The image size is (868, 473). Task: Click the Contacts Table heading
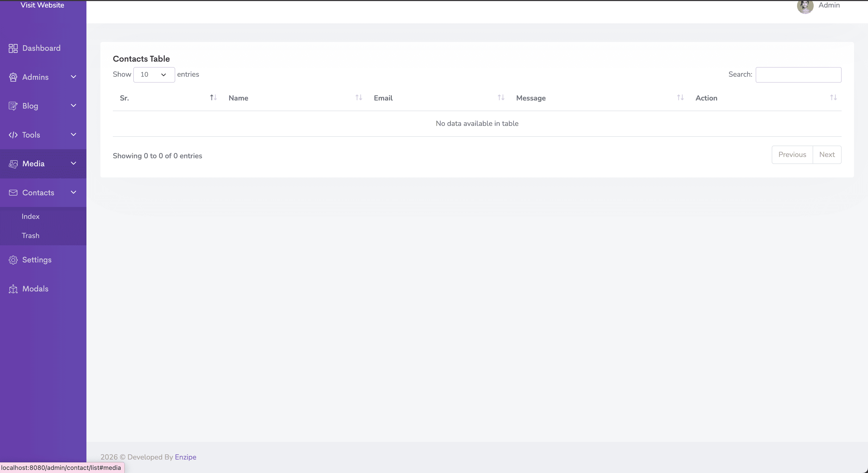[141, 59]
